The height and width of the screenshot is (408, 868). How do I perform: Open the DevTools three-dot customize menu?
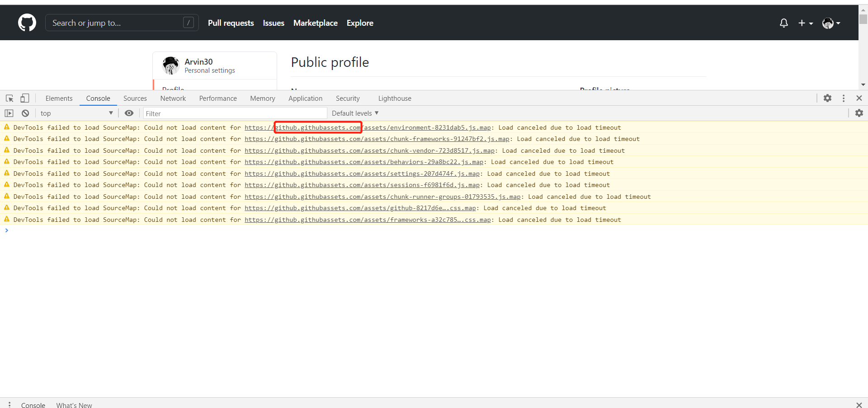pyautogui.click(x=844, y=98)
